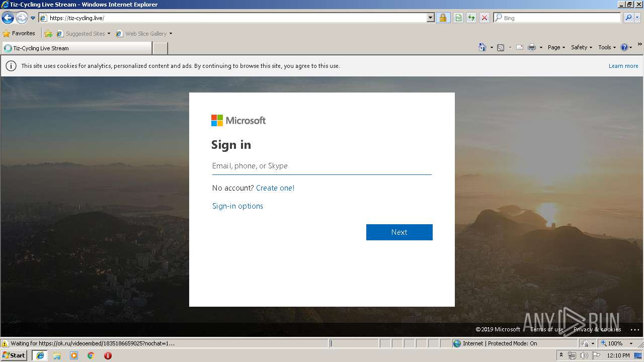Open Sign-in options link
The image size is (644, 362).
237,206
